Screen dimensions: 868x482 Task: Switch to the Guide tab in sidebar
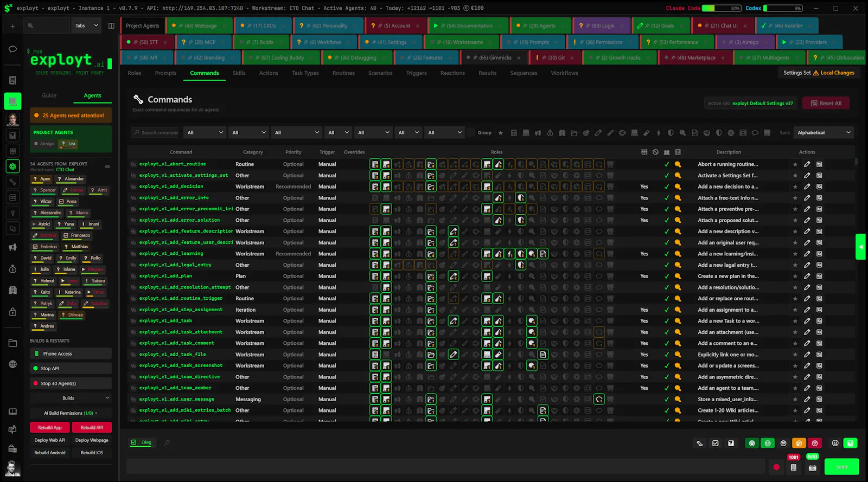click(49, 95)
